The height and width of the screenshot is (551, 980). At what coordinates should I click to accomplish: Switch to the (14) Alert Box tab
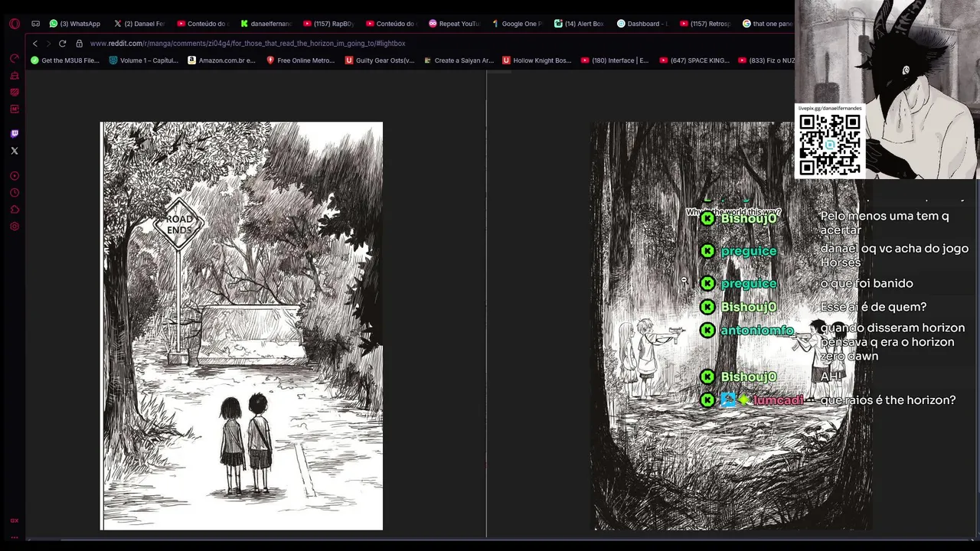click(580, 24)
